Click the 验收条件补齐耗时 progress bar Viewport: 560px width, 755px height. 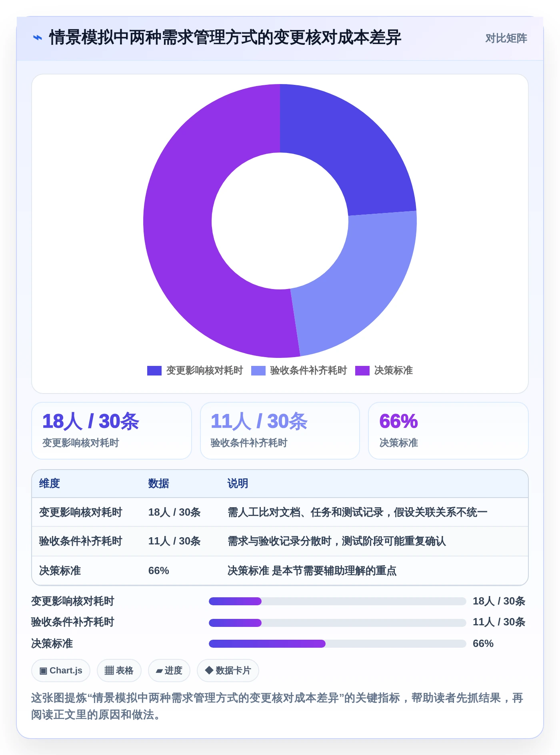pos(338,622)
